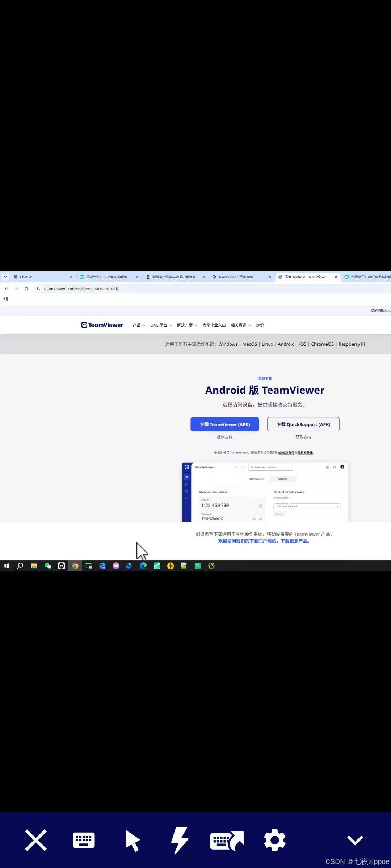Open the Internet Explorer AI taskbar icon

(x=102, y=566)
